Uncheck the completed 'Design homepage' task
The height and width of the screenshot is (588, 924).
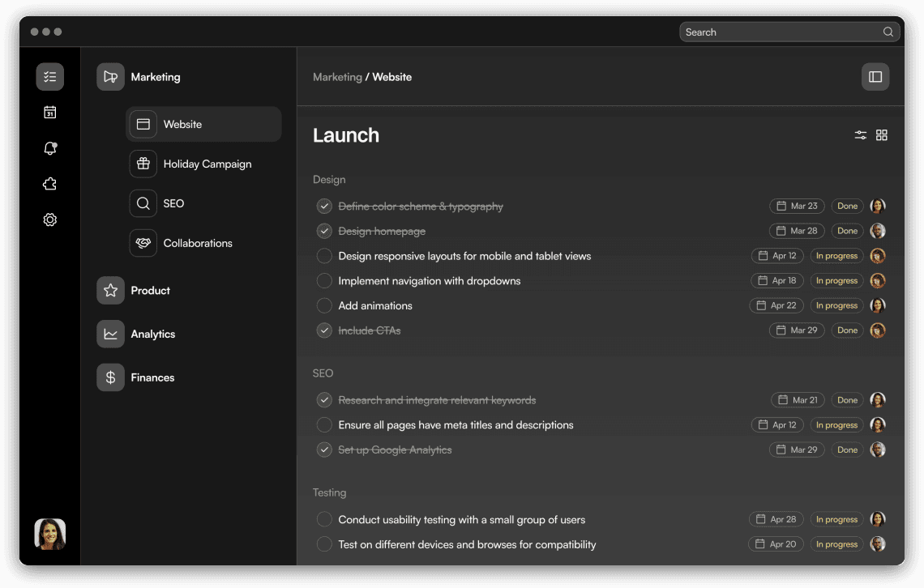click(x=324, y=231)
